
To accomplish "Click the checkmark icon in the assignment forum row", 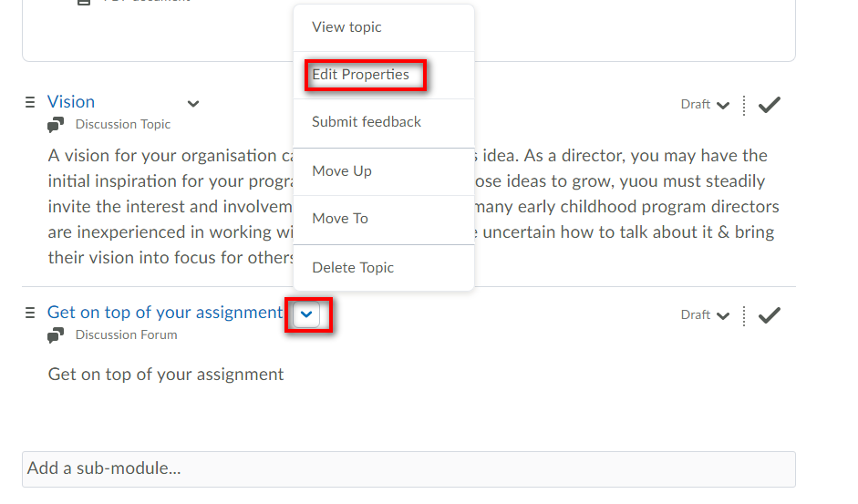I will (x=769, y=315).
